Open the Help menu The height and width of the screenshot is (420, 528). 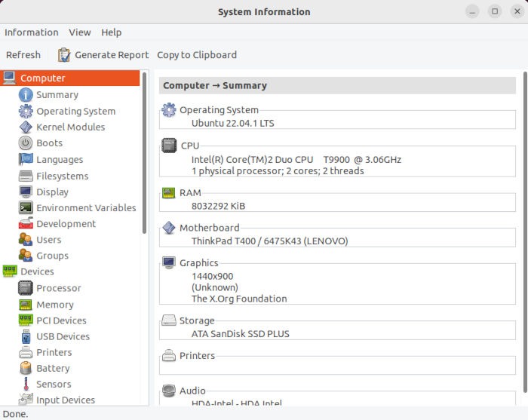click(x=111, y=32)
